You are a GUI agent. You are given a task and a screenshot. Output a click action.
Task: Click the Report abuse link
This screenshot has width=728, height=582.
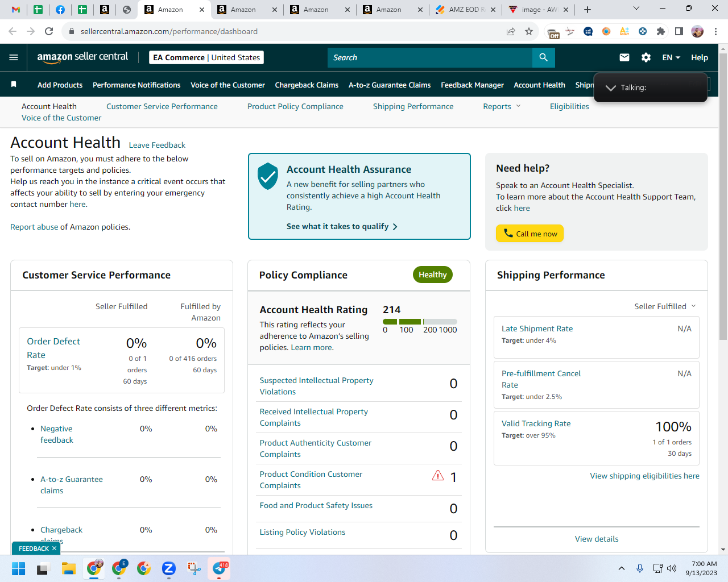pos(34,227)
